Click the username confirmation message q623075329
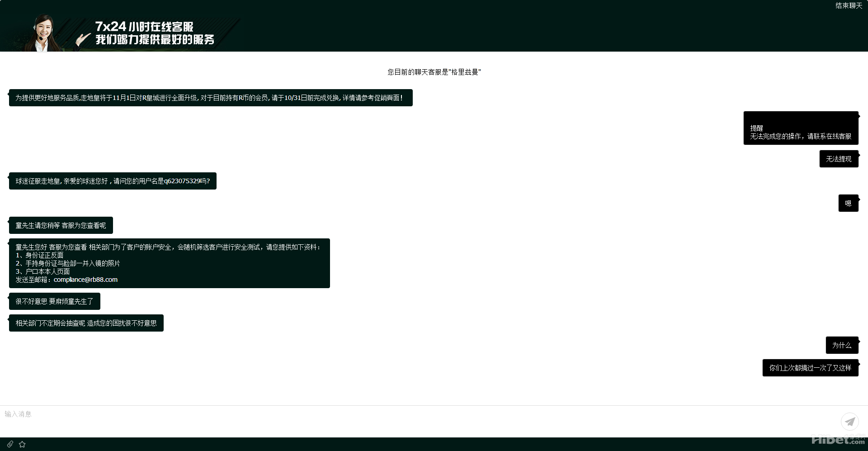Screen dimensions: 868x451 (x=113, y=181)
